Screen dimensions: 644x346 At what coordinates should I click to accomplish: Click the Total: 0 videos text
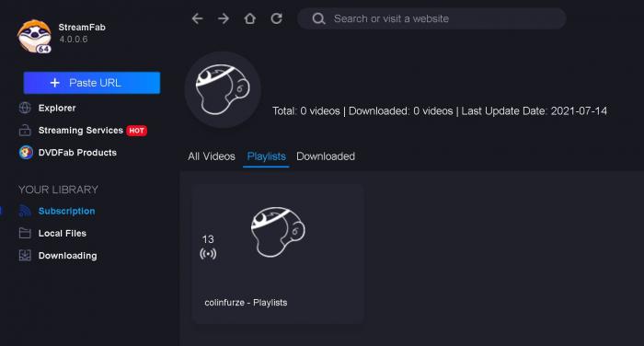(306, 111)
